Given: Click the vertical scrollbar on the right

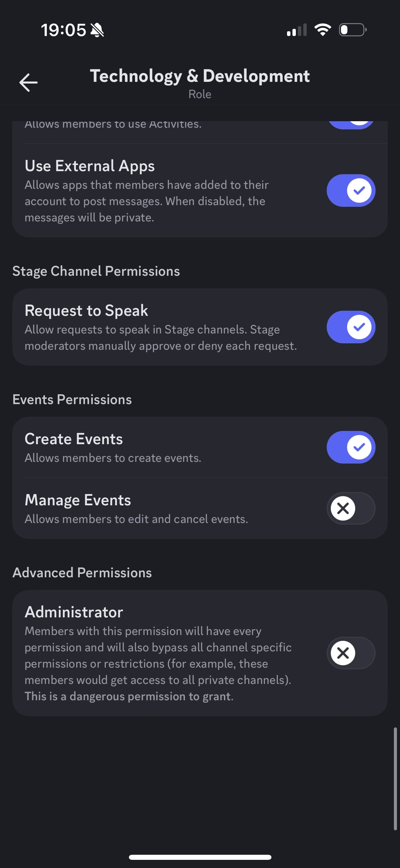Looking at the screenshot, I should [x=395, y=778].
